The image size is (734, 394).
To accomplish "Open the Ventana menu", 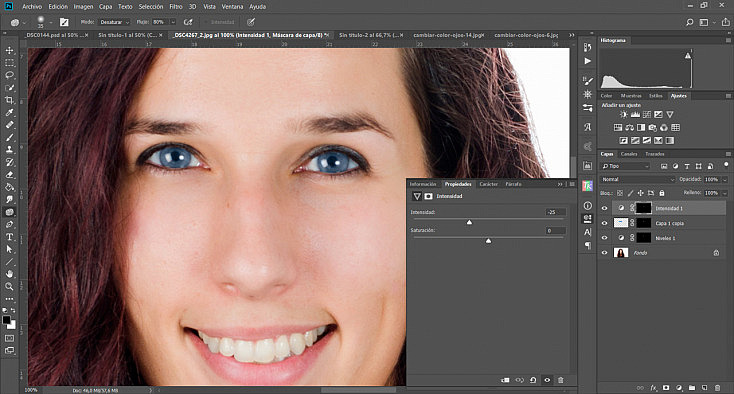I will (x=232, y=7).
